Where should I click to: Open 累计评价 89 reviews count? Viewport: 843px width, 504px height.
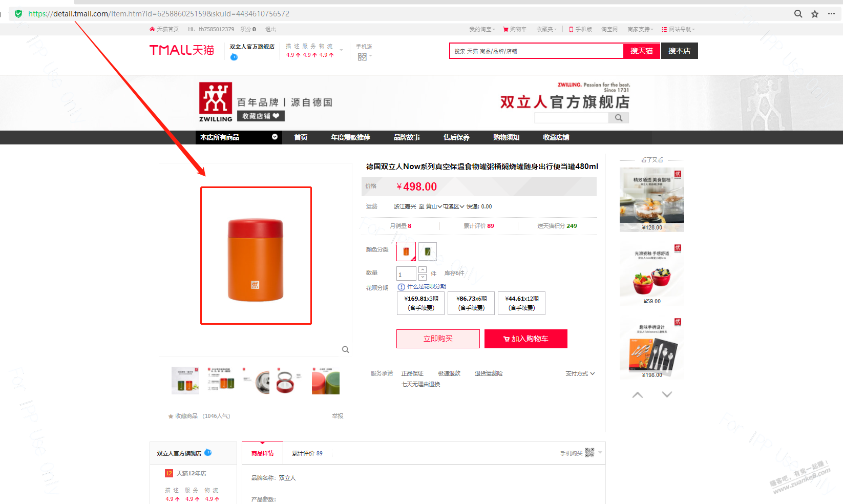[x=478, y=226]
